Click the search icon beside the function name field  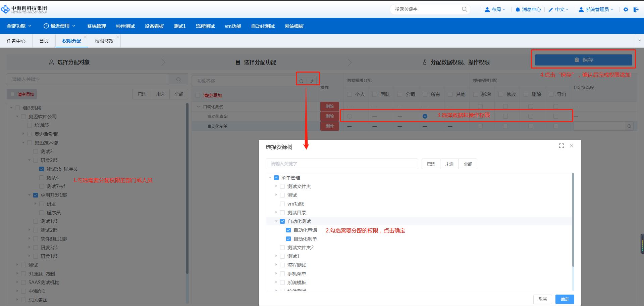tap(301, 81)
